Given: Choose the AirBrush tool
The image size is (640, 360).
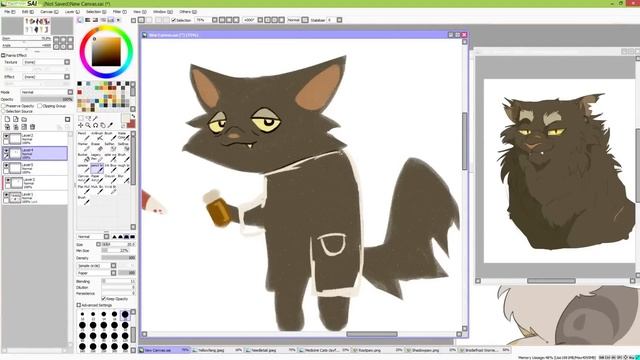Looking at the screenshot, I should click(96, 136).
